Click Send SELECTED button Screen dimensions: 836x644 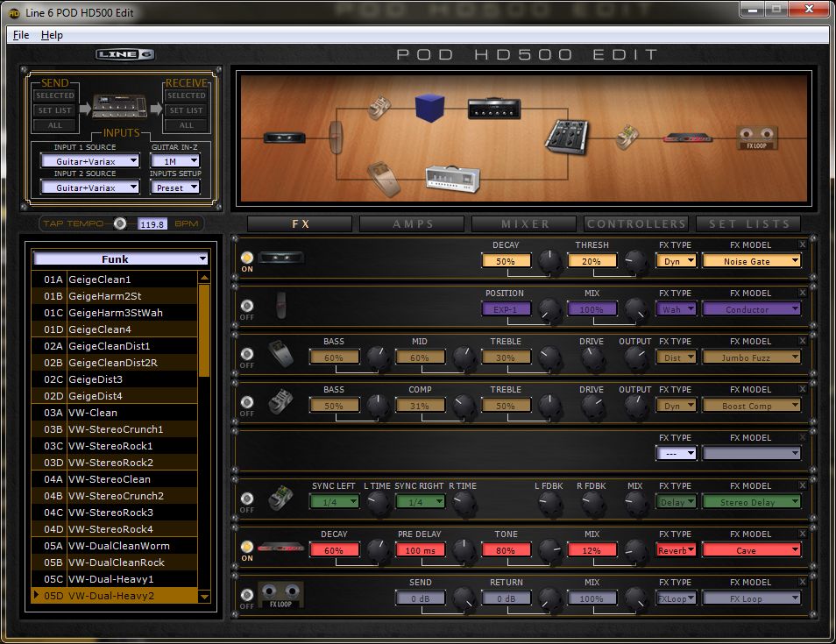55,96
